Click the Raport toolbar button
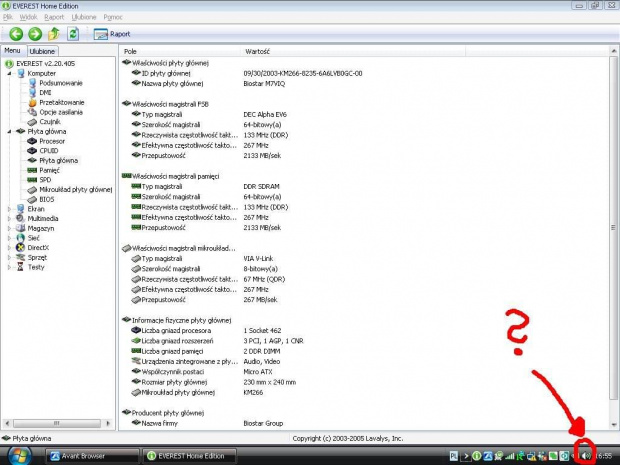 click(112, 34)
